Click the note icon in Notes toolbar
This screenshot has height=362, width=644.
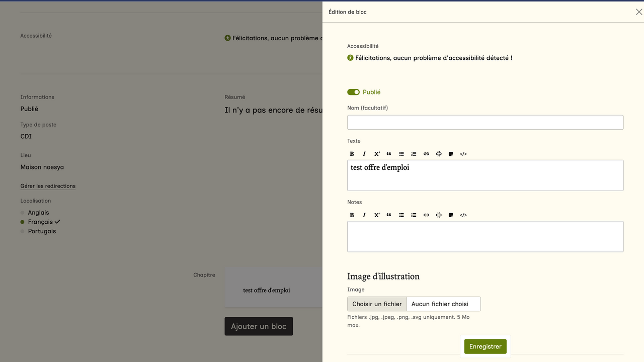451,215
